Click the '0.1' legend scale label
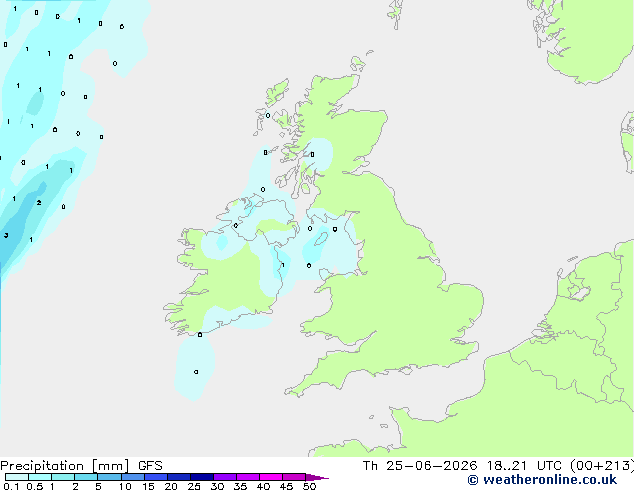This screenshot has height=490, width=634. 11,486
